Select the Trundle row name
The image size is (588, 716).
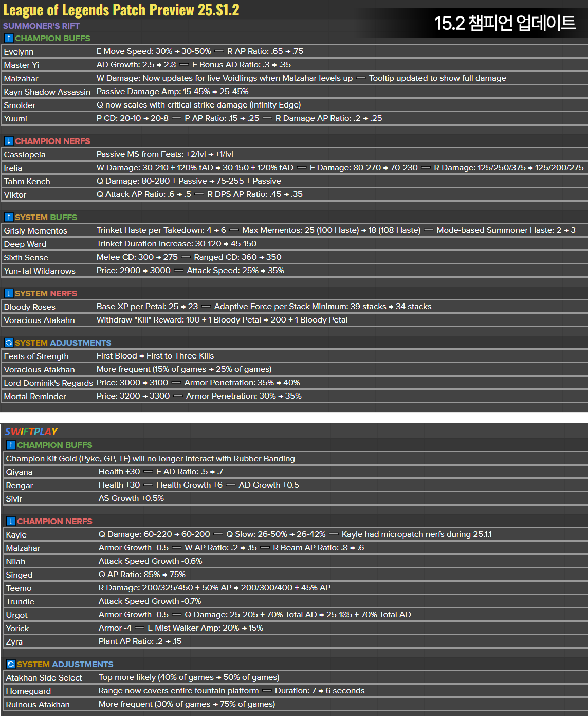[20, 602]
